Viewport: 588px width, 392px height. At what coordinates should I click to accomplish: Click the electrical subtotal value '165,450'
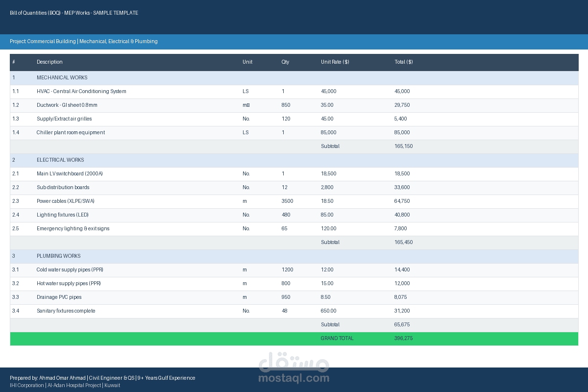[x=404, y=243]
